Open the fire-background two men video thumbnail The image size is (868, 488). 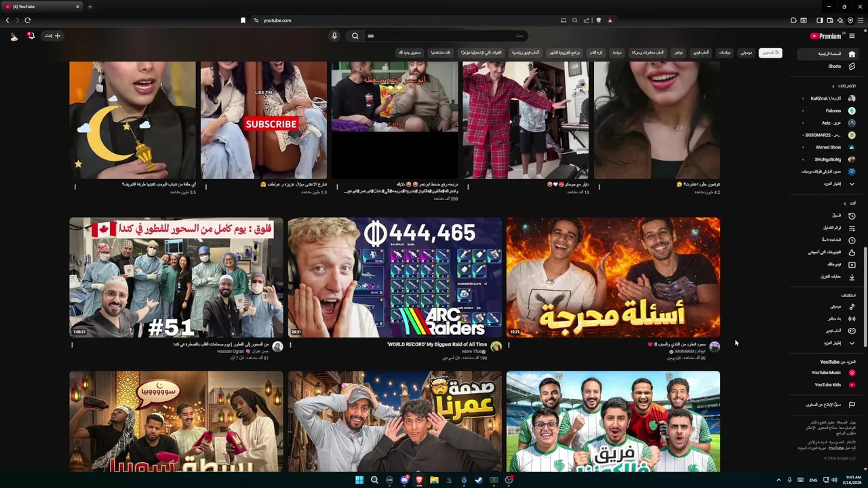tap(613, 277)
